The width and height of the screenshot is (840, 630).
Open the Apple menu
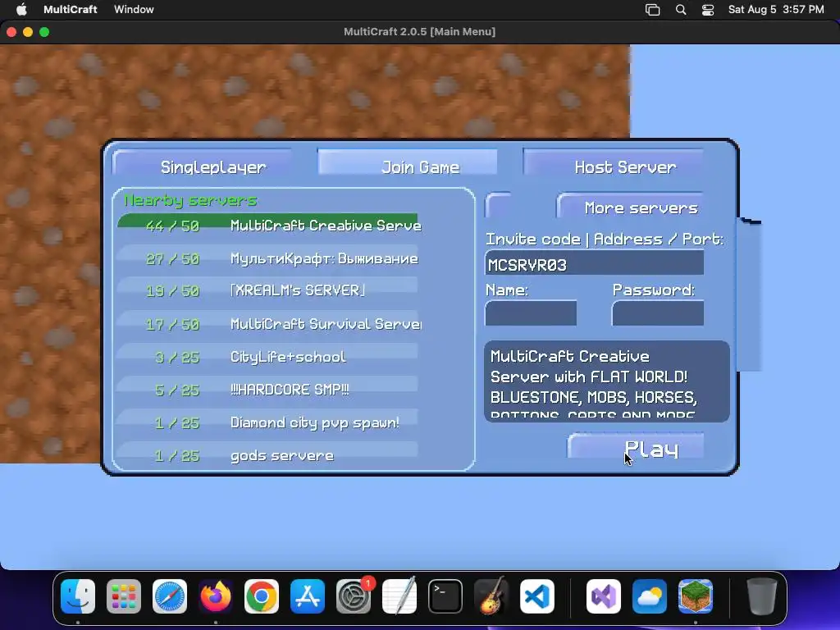pyautogui.click(x=21, y=9)
